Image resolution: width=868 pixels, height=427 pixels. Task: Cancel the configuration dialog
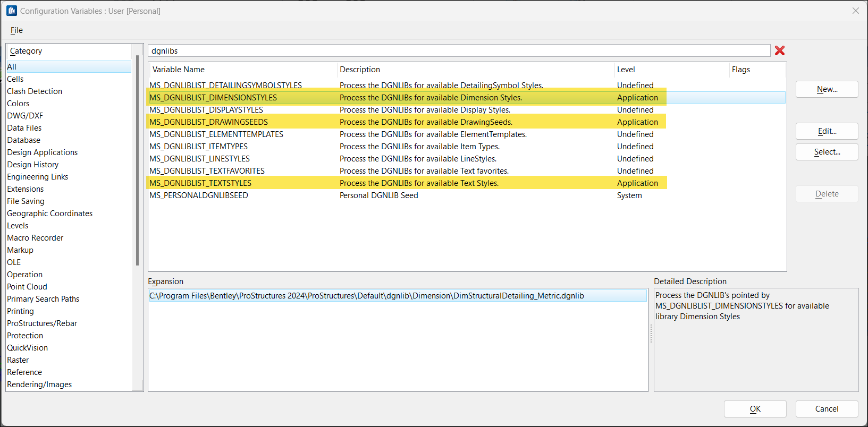827,409
